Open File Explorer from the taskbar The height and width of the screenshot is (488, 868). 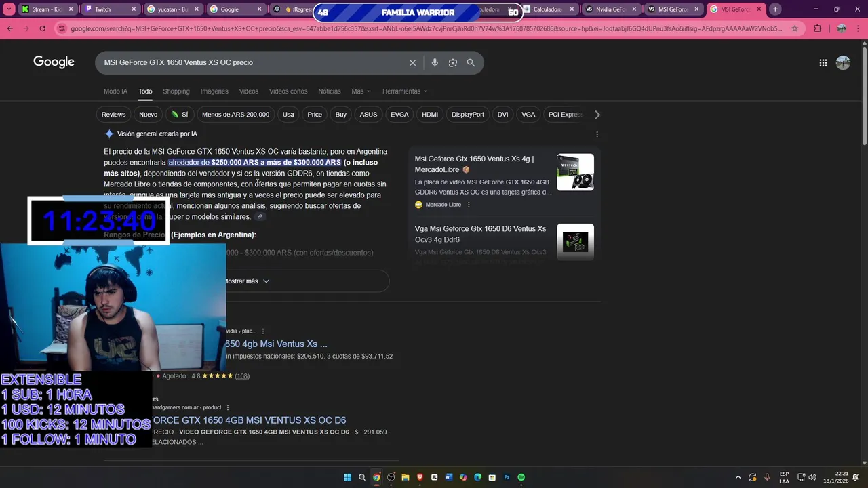[x=406, y=477]
